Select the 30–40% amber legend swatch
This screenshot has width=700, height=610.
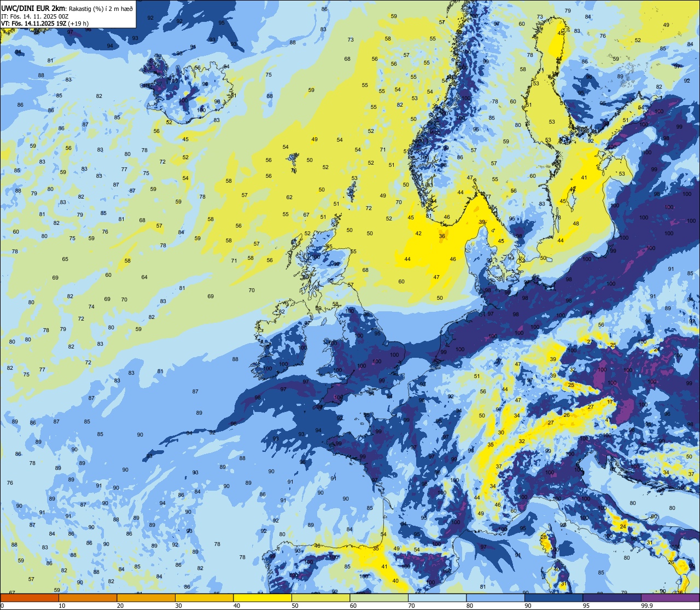point(204,597)
